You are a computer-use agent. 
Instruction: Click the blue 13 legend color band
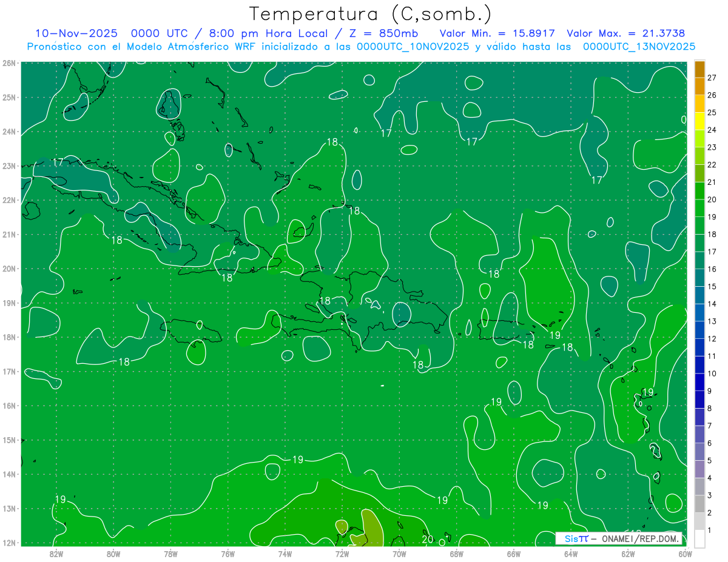click(699, 312)
